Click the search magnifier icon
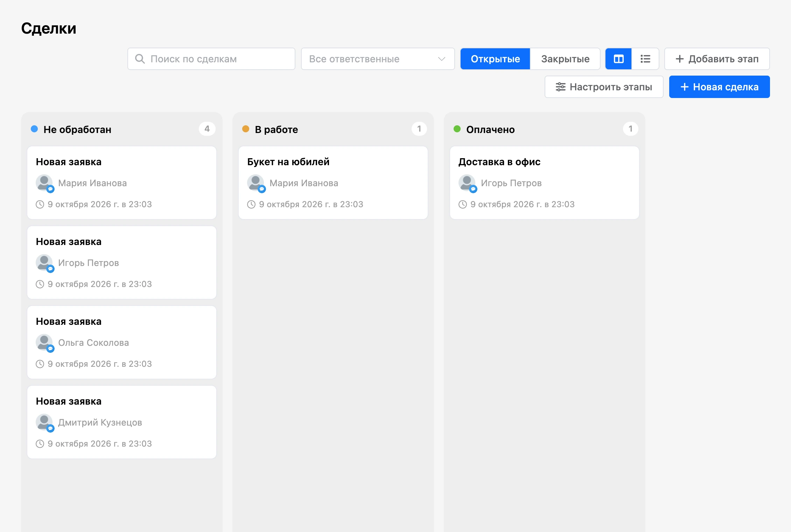This screenshot has height=532, width=791. pos(140,59)
